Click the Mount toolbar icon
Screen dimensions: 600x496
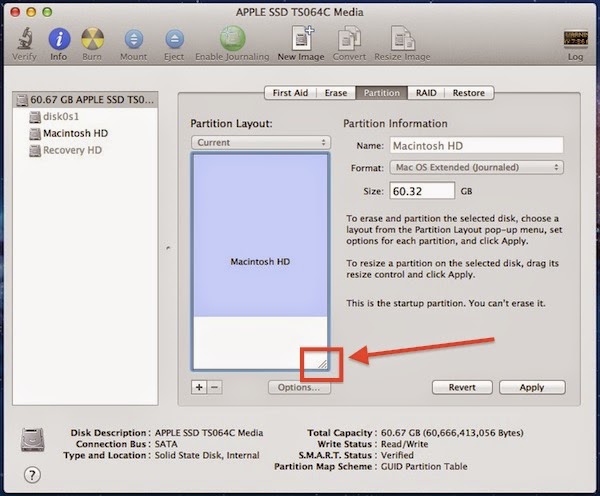click(134, 39)
